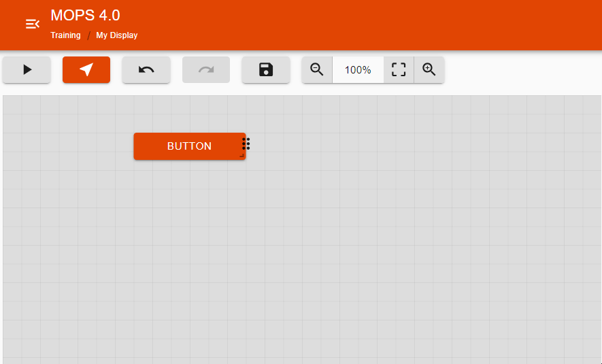Click the 100% zoom level field
The width and height of the screenshot is (602, 364).
coord(358,69)
